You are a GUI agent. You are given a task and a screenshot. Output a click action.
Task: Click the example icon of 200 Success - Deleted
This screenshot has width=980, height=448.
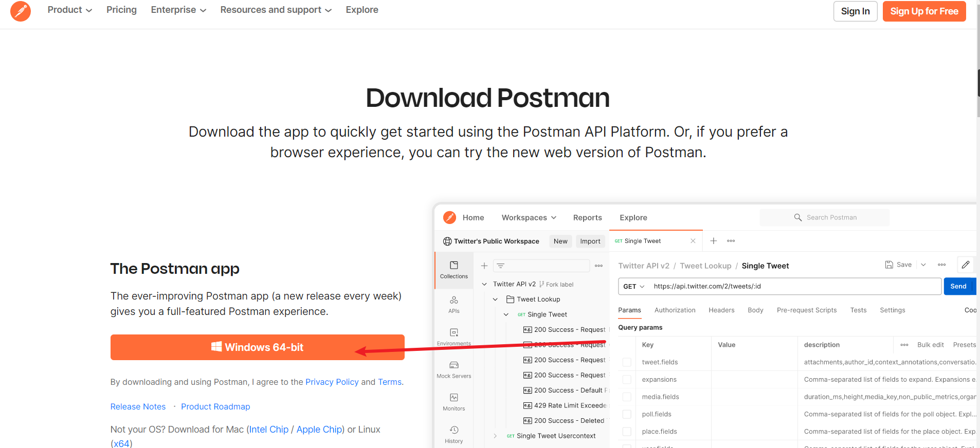(528, 421)
